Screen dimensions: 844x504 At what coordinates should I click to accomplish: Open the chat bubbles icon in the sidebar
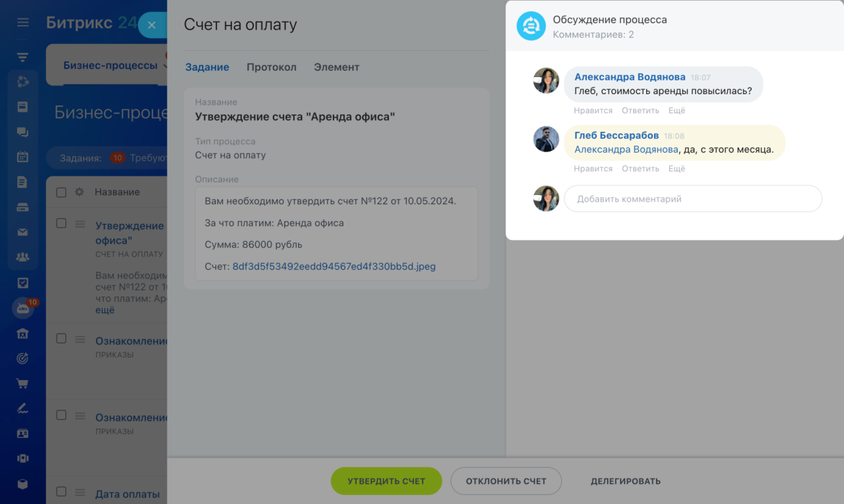click(23, 132)
